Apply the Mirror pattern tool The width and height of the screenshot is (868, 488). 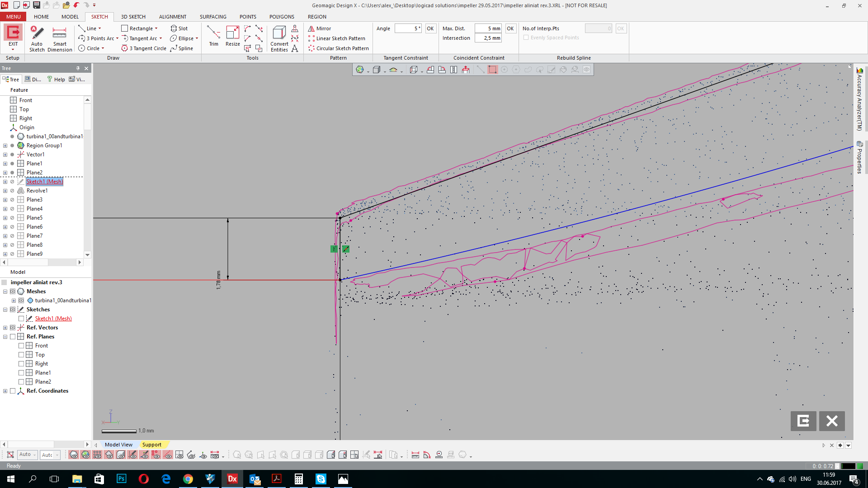320,28
